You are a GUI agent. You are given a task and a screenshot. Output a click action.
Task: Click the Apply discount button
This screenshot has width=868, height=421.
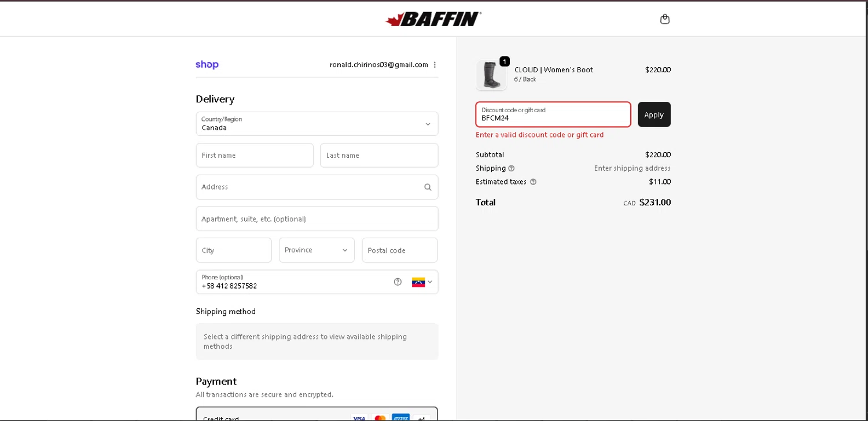[654, 115]
